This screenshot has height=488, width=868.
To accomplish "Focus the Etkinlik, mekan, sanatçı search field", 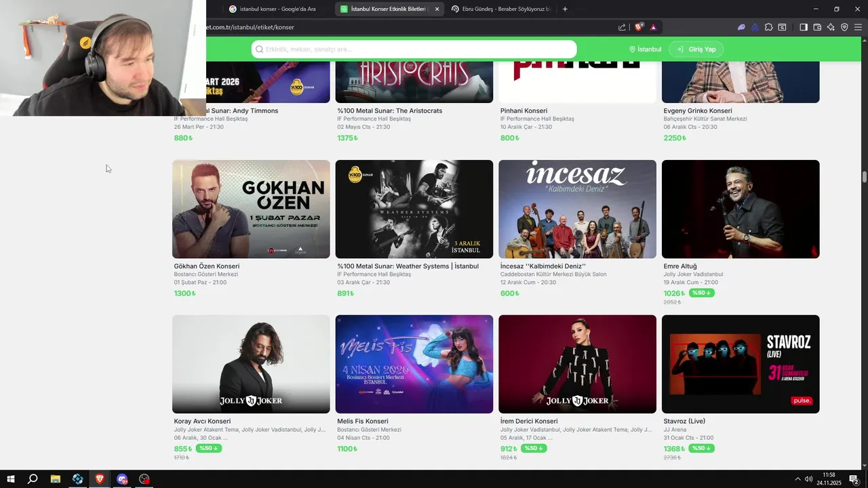I will click(x=414, y=49).
